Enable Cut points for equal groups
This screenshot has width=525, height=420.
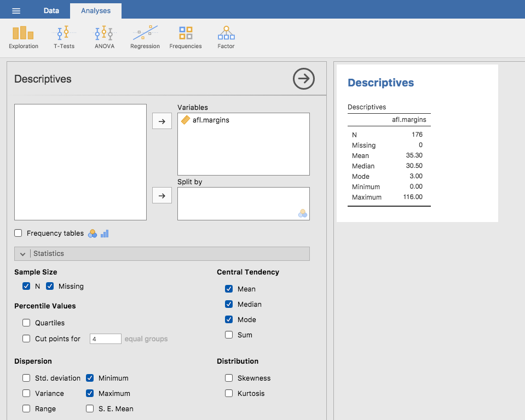(26, 339)
